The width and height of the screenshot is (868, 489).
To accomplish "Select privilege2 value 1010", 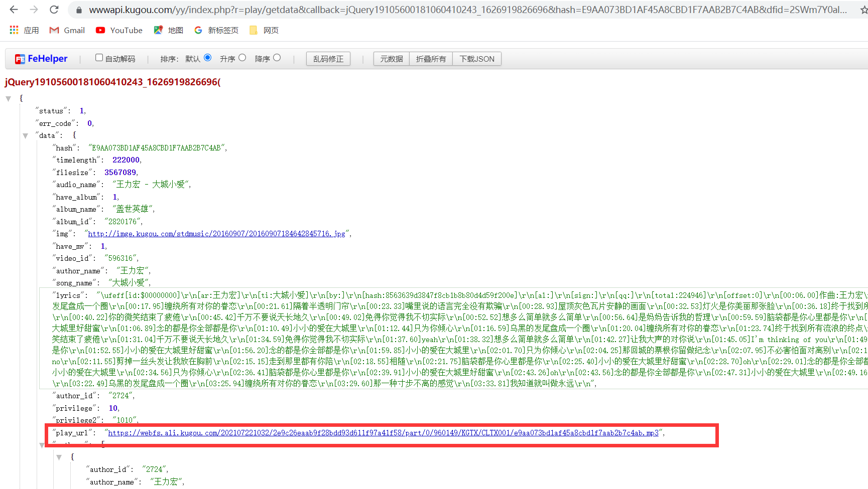I will (x=124, y=420).
